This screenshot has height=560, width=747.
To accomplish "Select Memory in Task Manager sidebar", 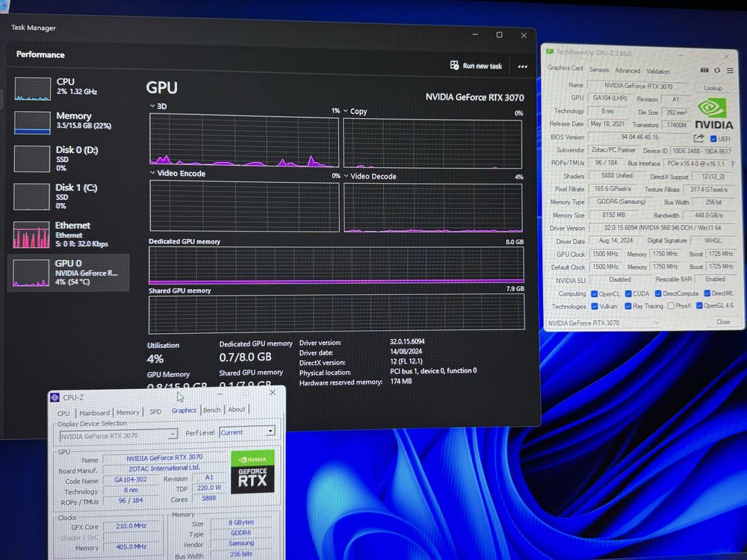I will click(x=68, y=122).
